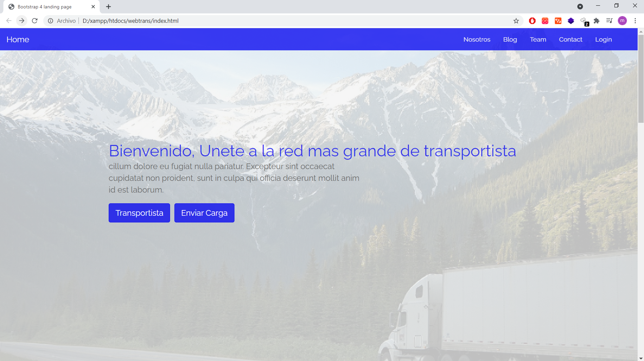Open the Nosotros nav link
Screen dimensions: 644x361
pos(477,40)
